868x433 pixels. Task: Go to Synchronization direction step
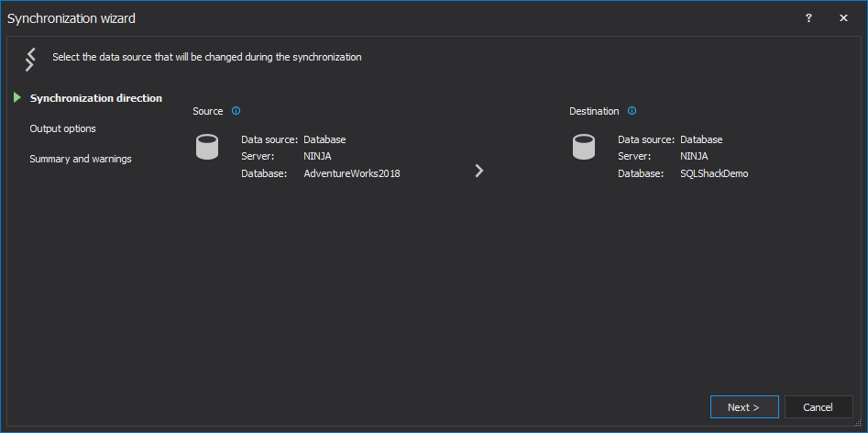tap(95, 98)
